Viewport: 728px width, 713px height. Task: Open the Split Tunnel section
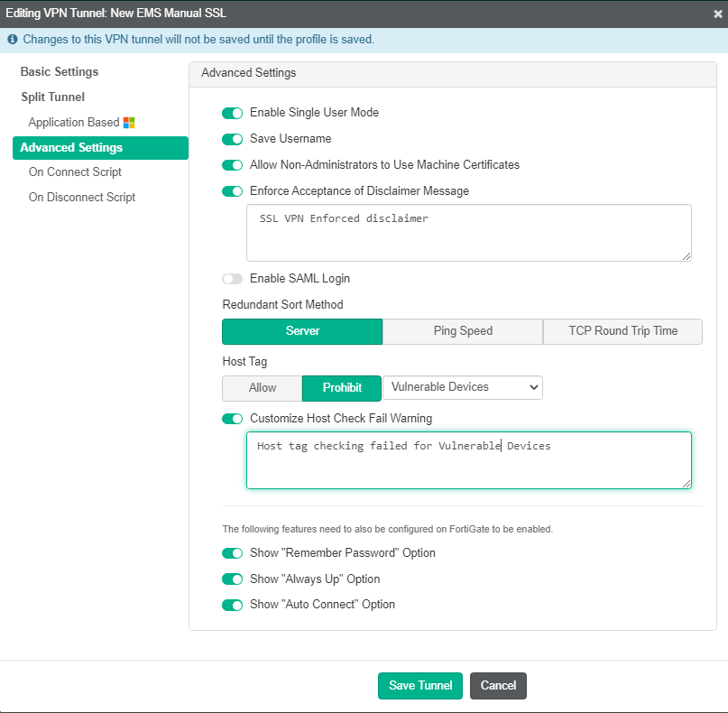51,97
